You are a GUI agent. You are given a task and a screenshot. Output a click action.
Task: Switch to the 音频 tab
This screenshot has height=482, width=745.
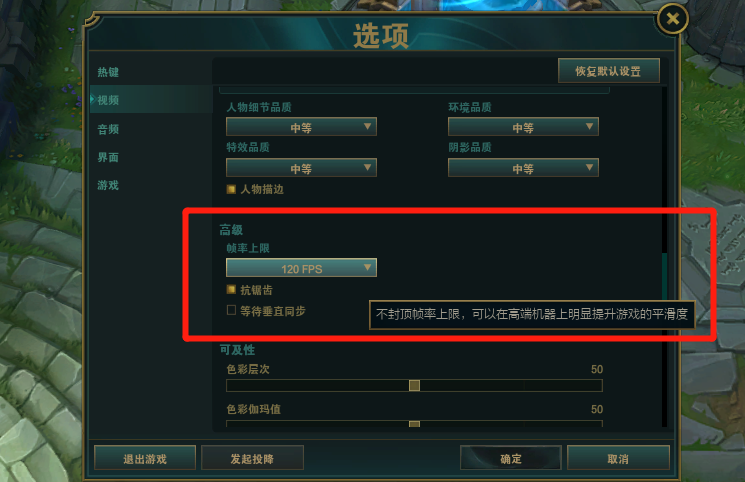(108, 129)
